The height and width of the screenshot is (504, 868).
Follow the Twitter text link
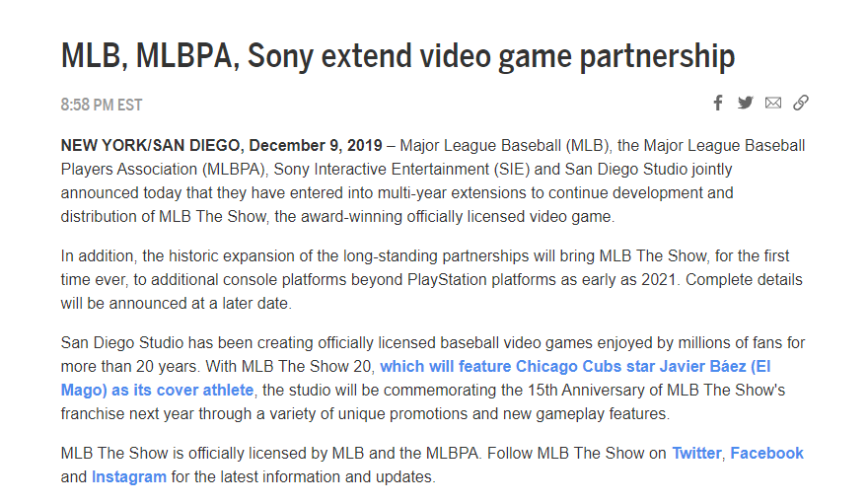(x=696, y=454)
